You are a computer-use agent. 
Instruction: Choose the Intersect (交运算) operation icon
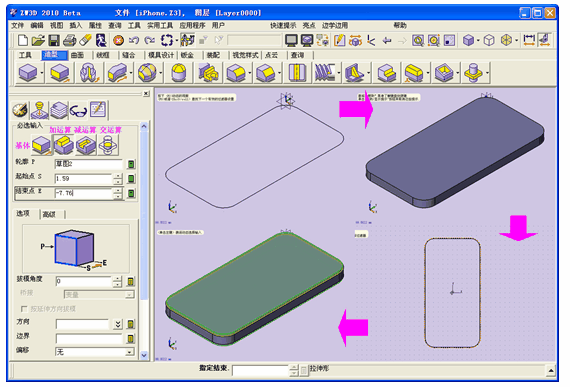click(x=108, y=145)
